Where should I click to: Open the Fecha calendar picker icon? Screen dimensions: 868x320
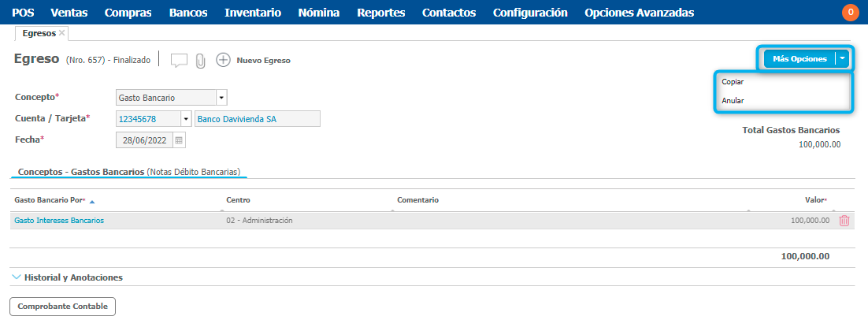click(x=179, y=140)
